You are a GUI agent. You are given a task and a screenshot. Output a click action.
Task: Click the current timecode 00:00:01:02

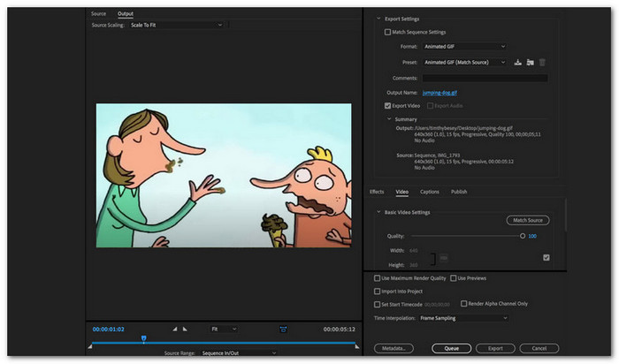click(109, 329)
